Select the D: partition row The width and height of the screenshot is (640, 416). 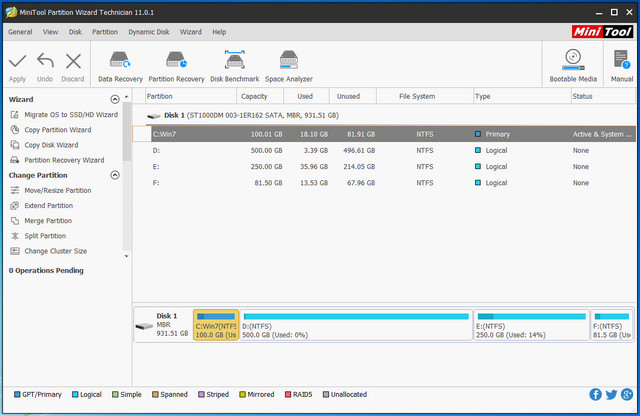point(384,150)
